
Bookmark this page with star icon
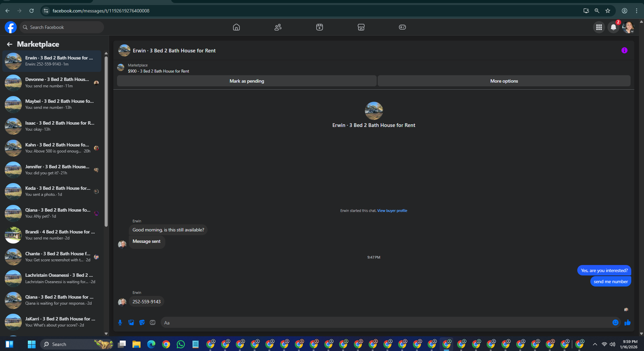608,11
